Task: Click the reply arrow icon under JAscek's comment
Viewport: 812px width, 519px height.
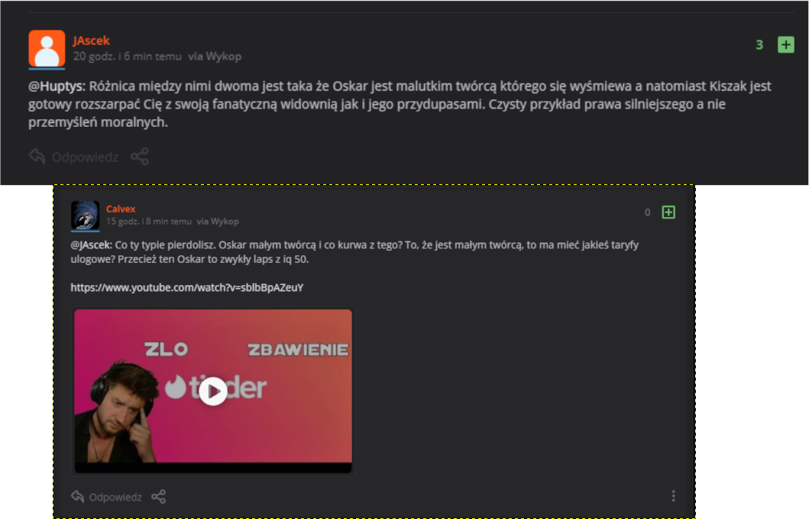Action: (37, 156)
